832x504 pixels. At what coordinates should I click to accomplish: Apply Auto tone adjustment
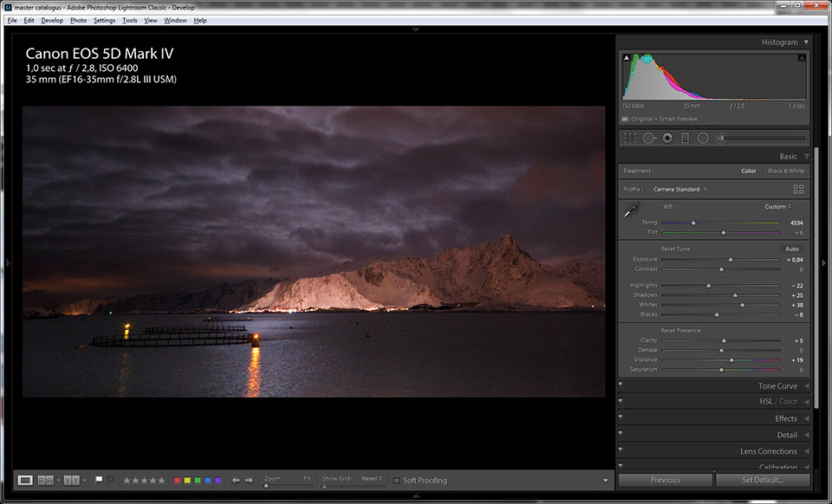[791, 249]
